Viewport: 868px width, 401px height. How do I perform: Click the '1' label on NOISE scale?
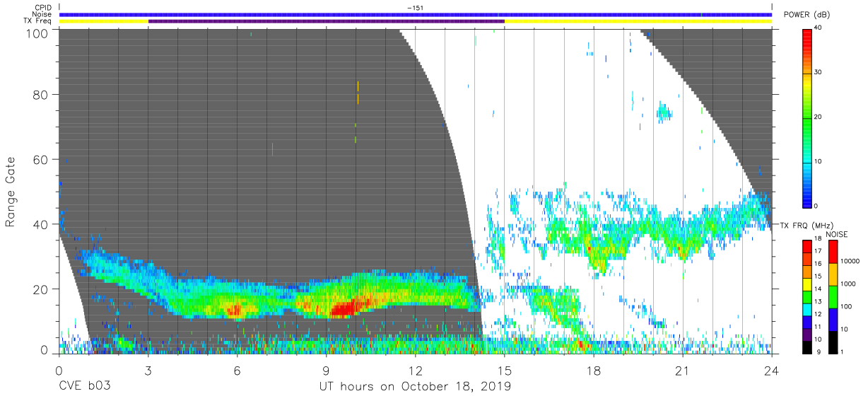(x=842, y=351)
